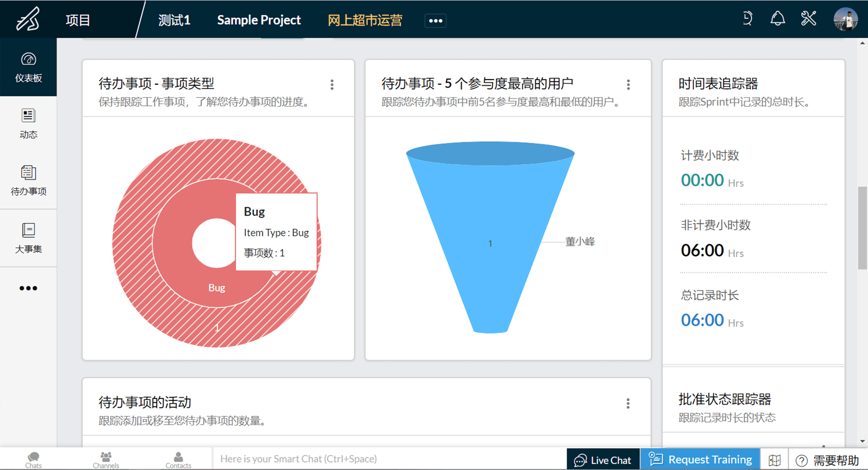Viewport: 868px width, 470px height.
Task: Select the 网上超市运营 project tab
Action: point(365,20)
